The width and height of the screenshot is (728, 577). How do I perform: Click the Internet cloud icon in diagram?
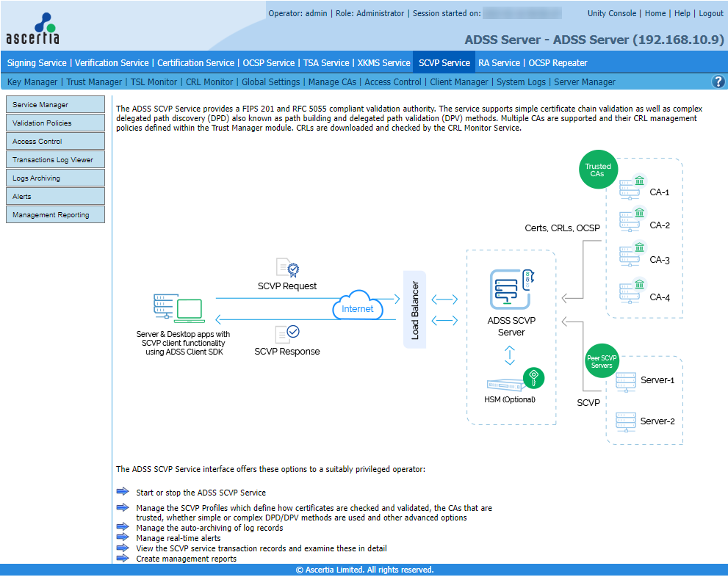[358, 308]
